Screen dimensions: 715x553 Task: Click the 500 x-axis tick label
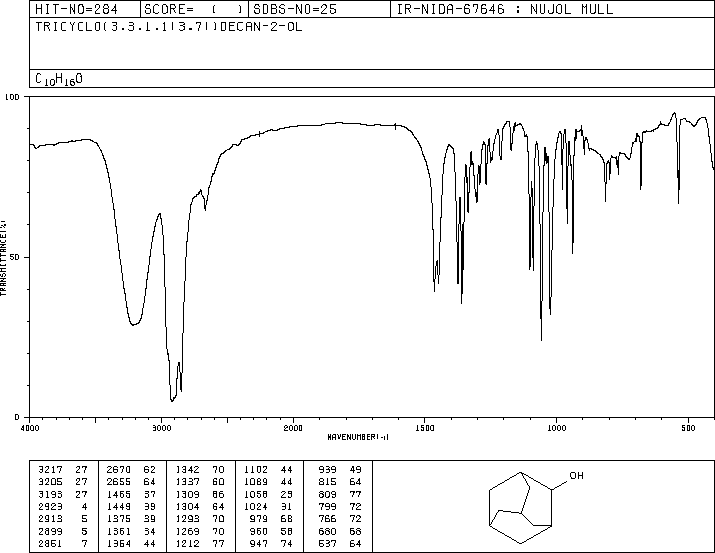(688, 428)
